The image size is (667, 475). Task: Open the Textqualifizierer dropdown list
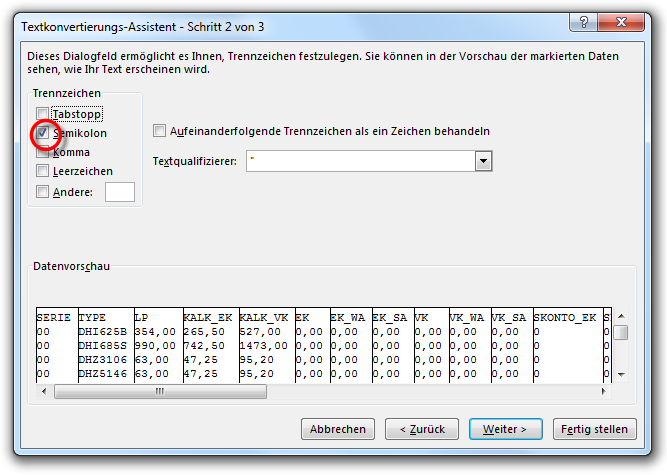[484, 161]
